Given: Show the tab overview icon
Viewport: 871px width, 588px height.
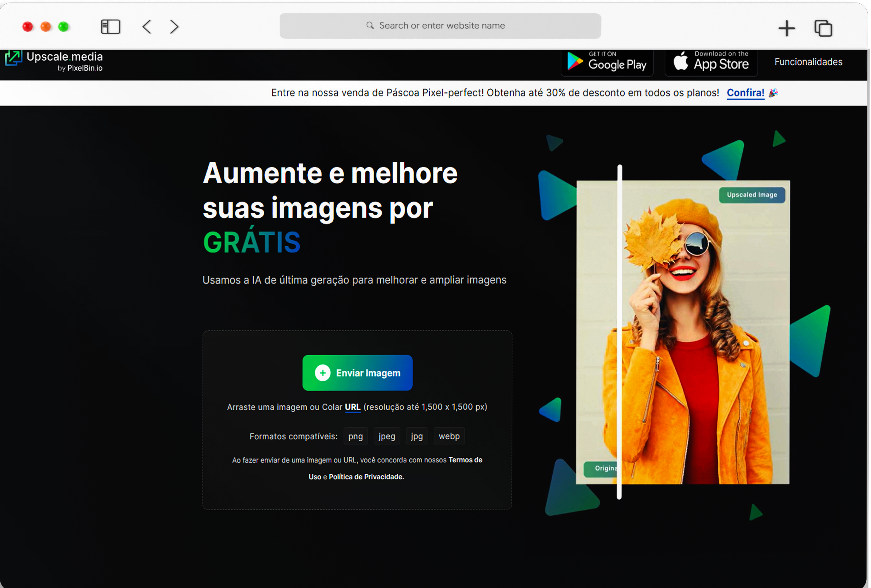Looking at the screenshot, I should tap(823, 28).
